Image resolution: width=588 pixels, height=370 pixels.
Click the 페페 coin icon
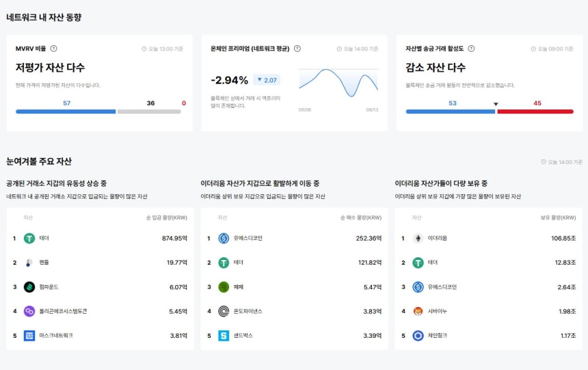224,287
